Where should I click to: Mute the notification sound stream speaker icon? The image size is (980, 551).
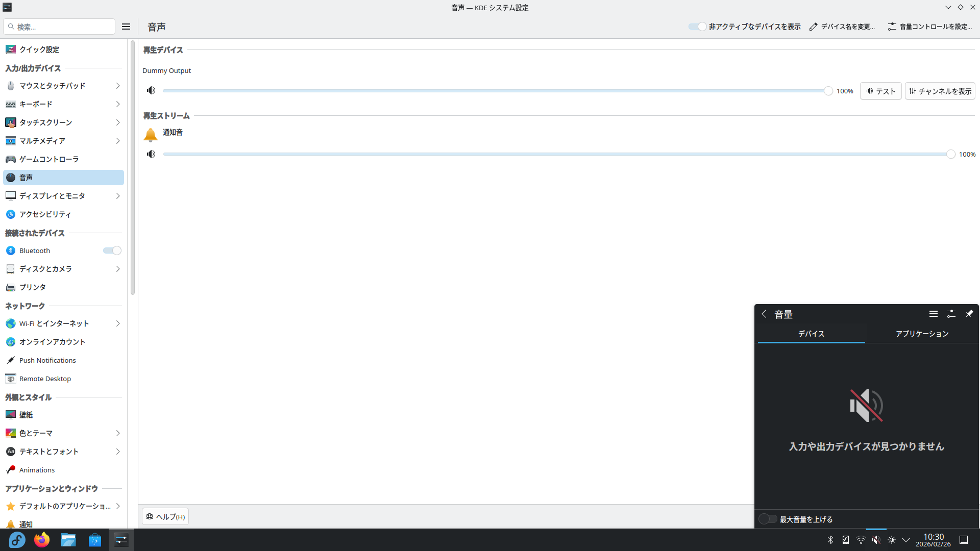tap(151, 154)
